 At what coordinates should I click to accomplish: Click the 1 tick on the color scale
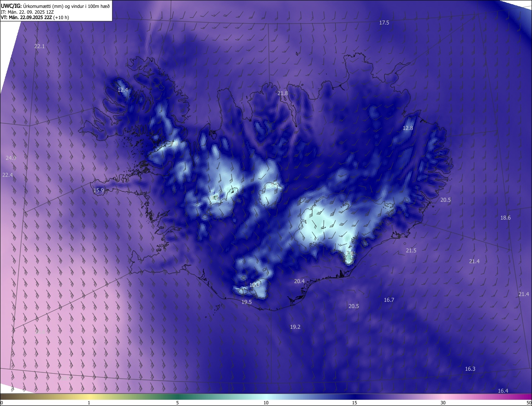(x=89, y=403)
